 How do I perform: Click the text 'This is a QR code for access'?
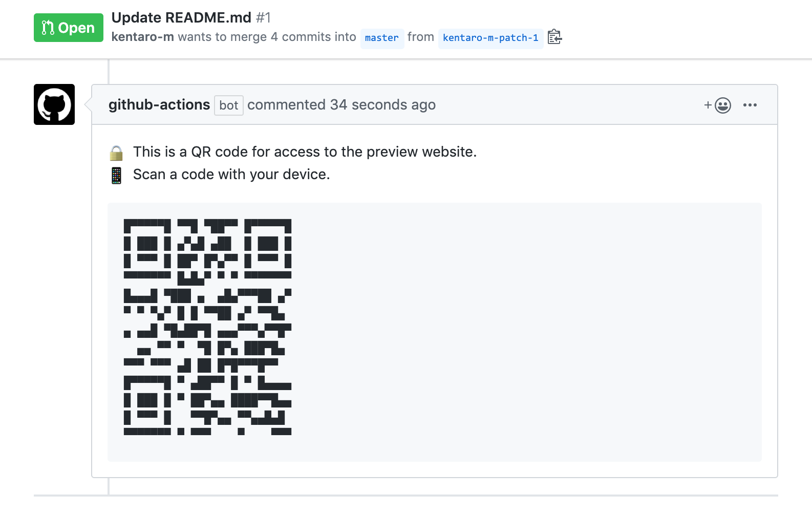click(x=227, y=152)
